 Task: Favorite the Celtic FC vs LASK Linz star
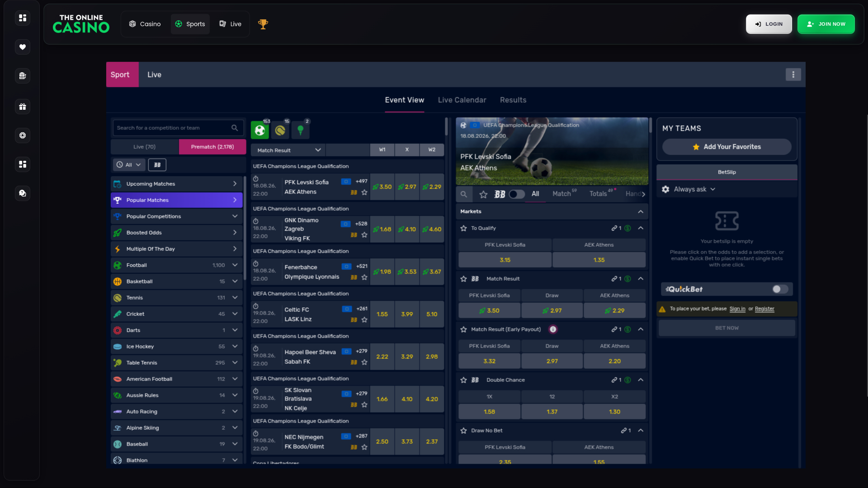364,320
